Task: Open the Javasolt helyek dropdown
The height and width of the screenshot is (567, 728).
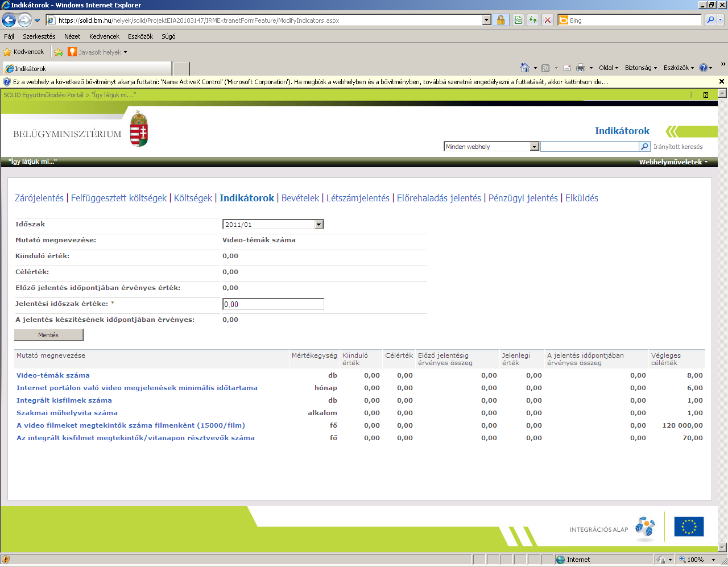Action: point(97,52)
